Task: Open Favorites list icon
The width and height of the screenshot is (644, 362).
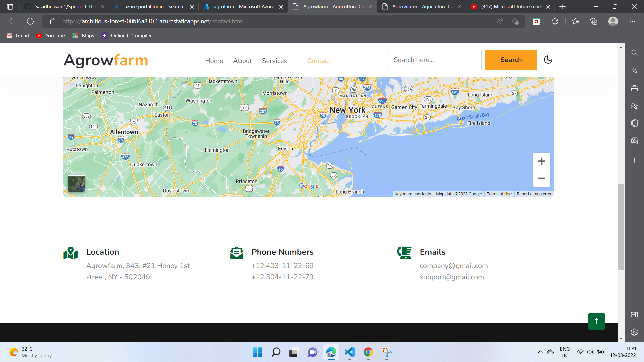Action: click(x=575, y=21)
